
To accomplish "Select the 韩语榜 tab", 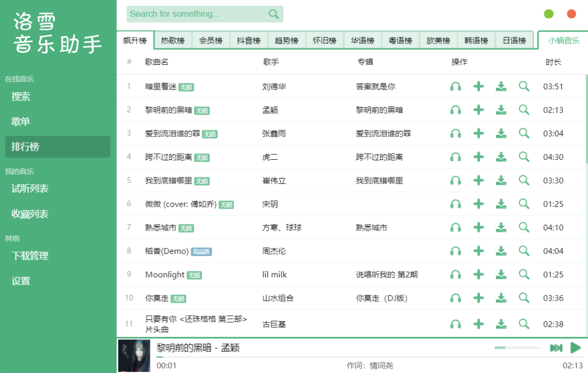I will pos(476,40).
